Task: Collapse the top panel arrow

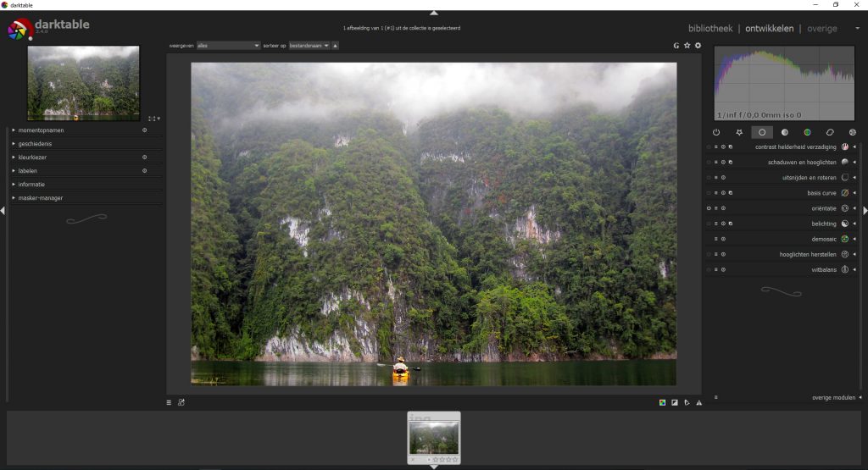Action: (434, 13)
